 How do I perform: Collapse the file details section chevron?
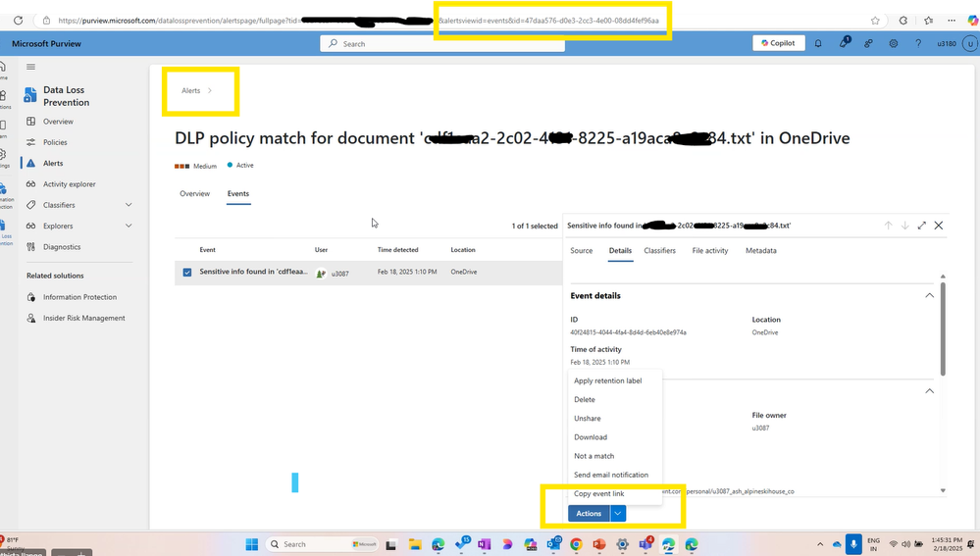coord(929,391)
